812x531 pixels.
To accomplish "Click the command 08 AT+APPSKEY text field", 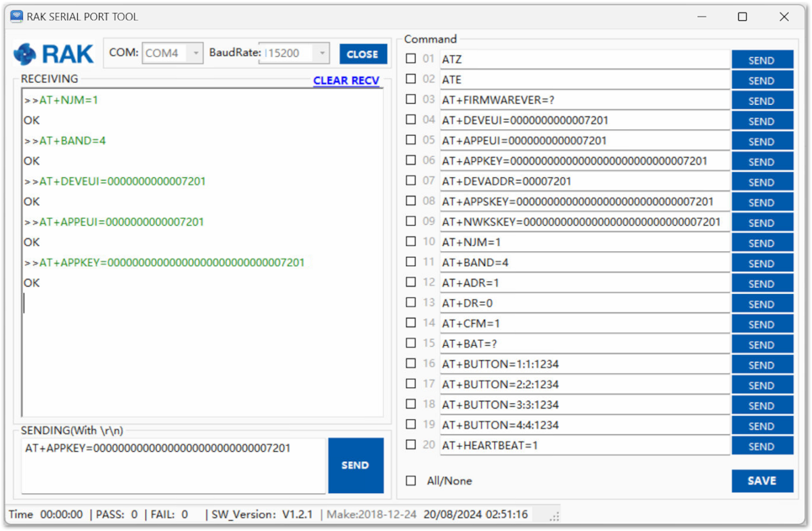I will [585, 202].
